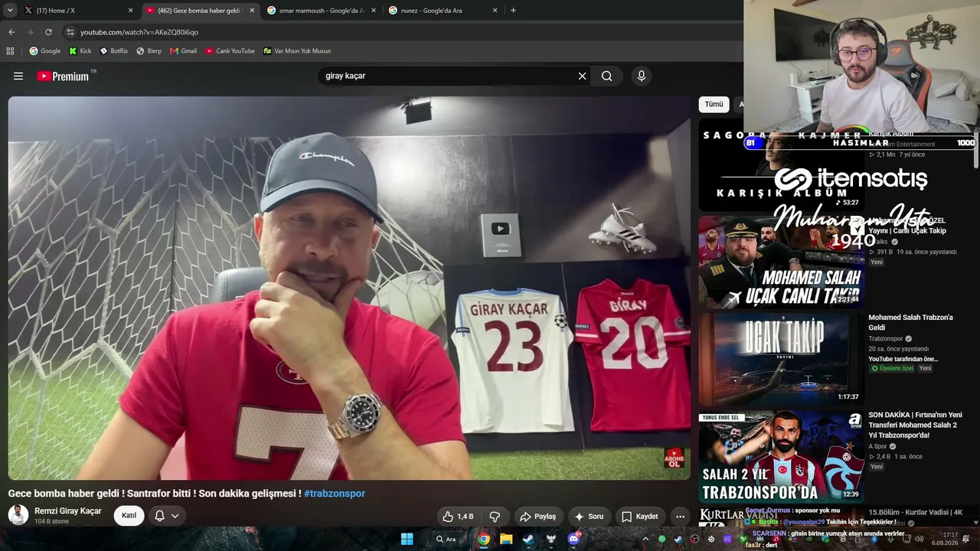Screen dimensions: 980x551
Task: Click the main video player
Action: 349,288
